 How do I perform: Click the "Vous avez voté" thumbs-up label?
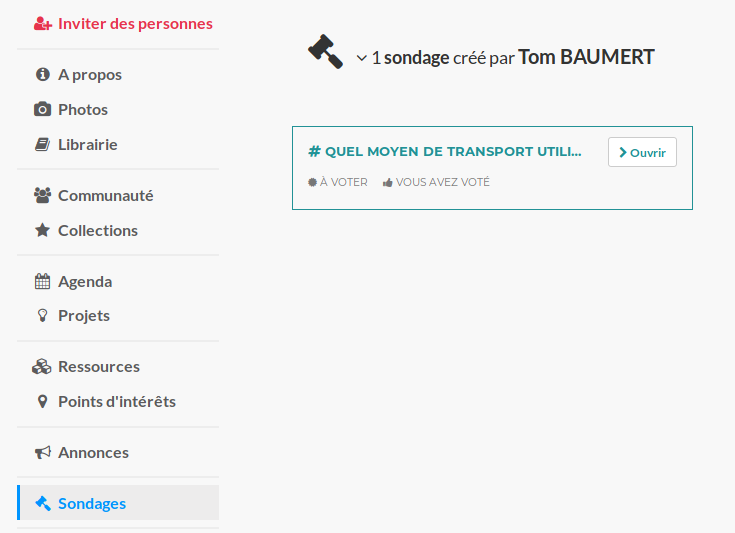[436, 182]
